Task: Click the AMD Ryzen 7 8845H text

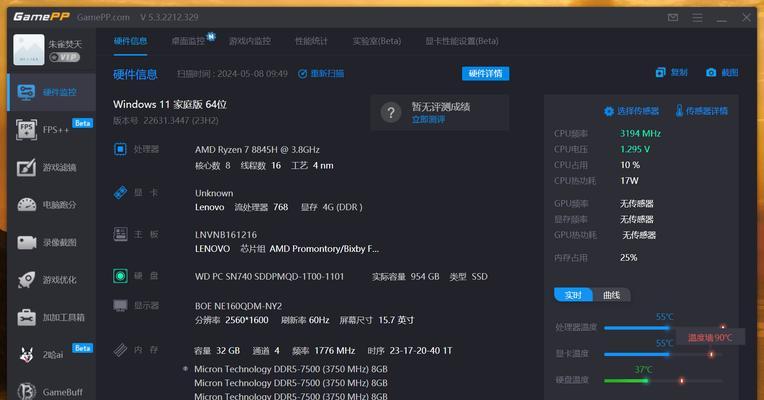Action: point(257,150)
